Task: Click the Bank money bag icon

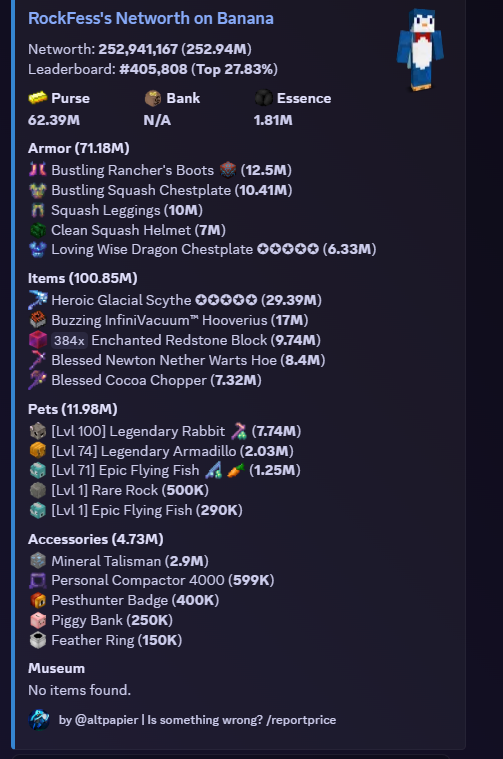Action: (x=153, y=98)
